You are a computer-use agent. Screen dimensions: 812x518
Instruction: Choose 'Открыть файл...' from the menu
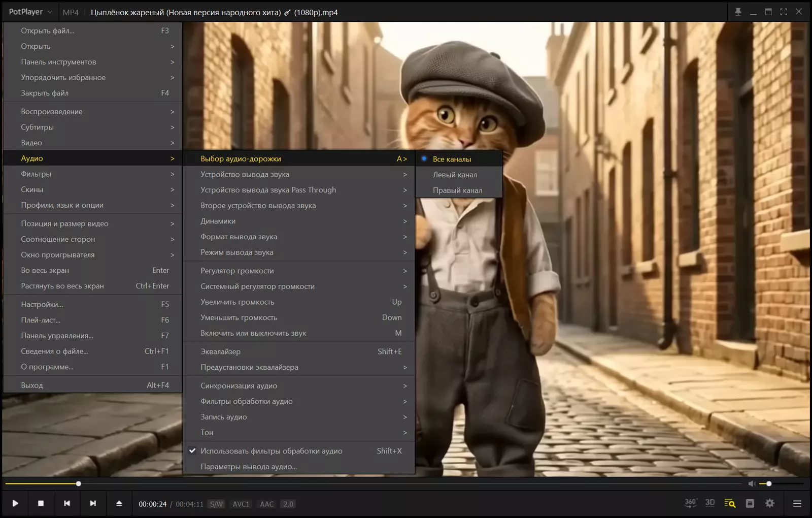93,30
